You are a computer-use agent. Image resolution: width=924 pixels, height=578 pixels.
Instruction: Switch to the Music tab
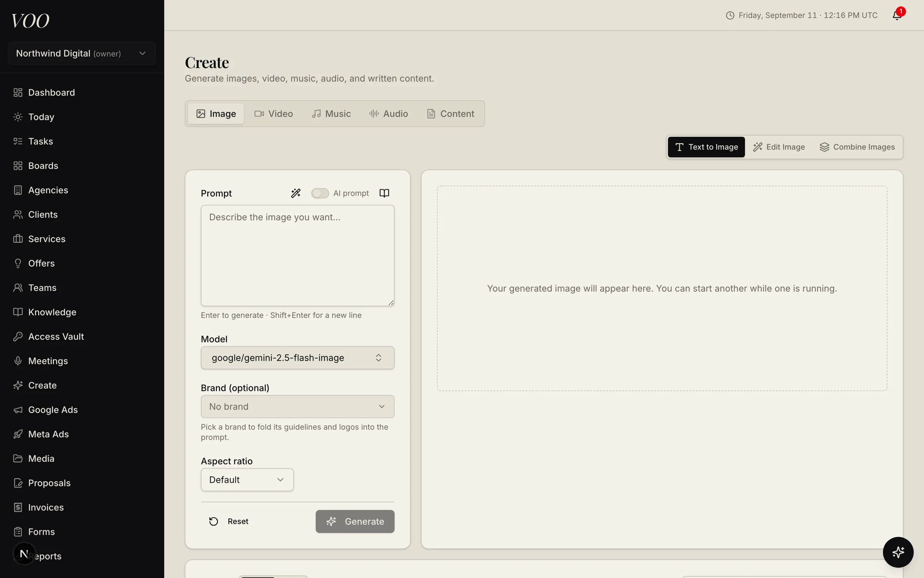331,114
